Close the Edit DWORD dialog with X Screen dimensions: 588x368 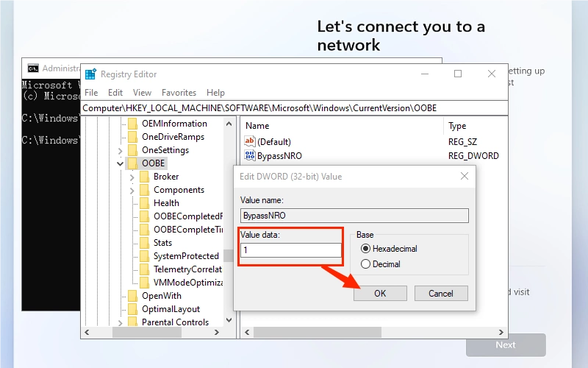tap(465, 176)
